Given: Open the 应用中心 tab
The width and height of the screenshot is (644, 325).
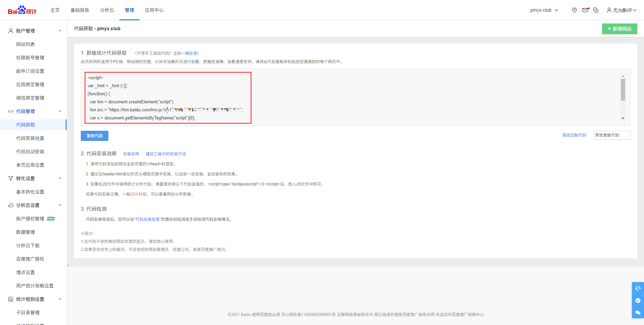Looking at the screenshot, I should (154, 10).
